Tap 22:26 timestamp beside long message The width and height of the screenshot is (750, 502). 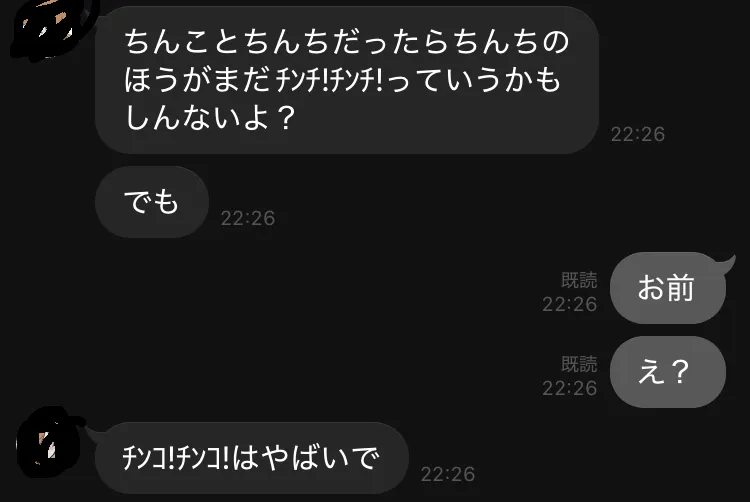[638, 134]
